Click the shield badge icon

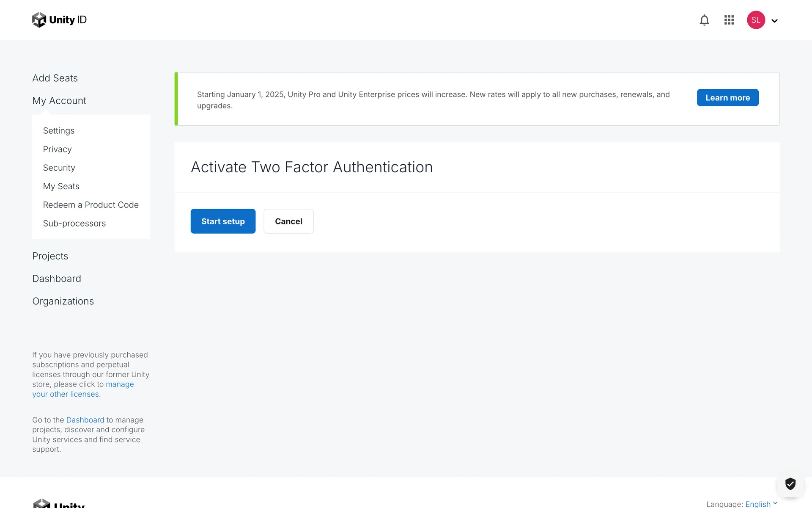(x=790, y=483)
